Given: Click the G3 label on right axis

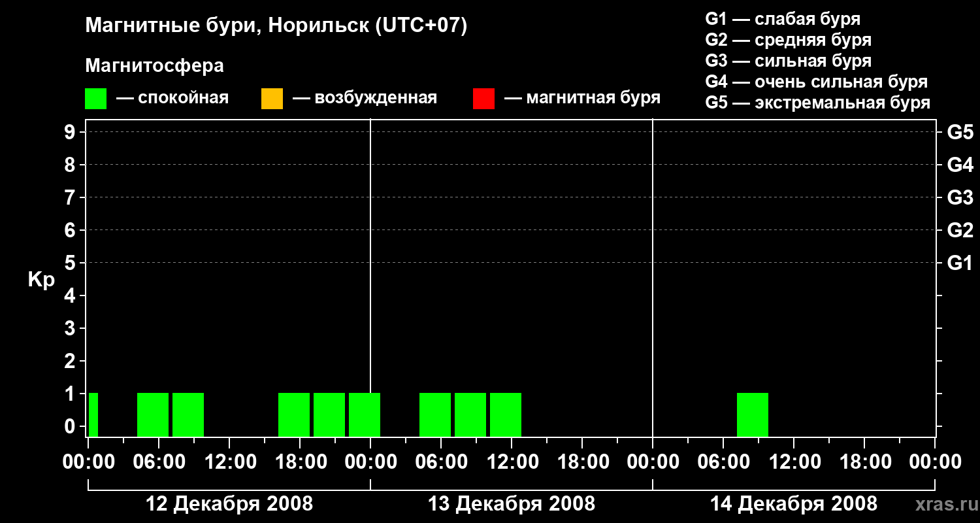Looking at the screenshot, I should (x=960, y=197).
